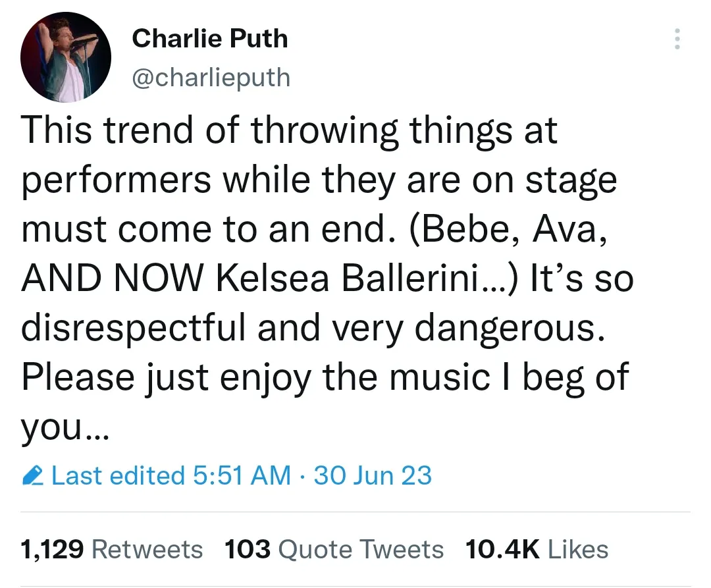Click "AND NOW" in the tweet text
The image size is (711, 588).
pos(114,279)
